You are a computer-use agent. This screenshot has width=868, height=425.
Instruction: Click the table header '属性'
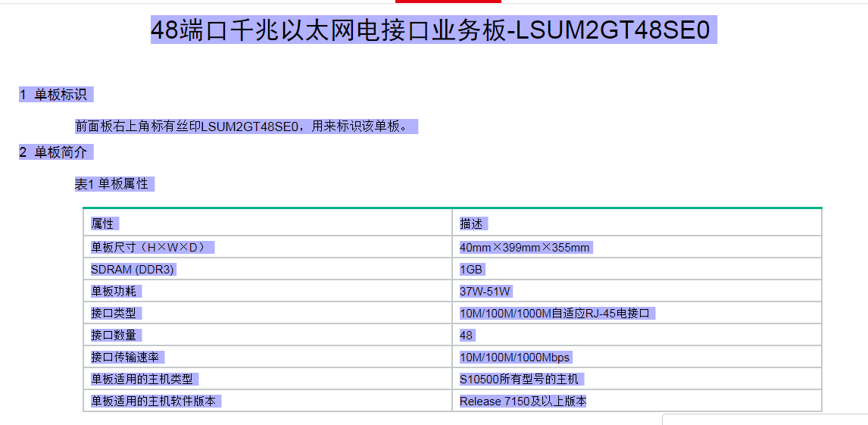tap(101, 224)
